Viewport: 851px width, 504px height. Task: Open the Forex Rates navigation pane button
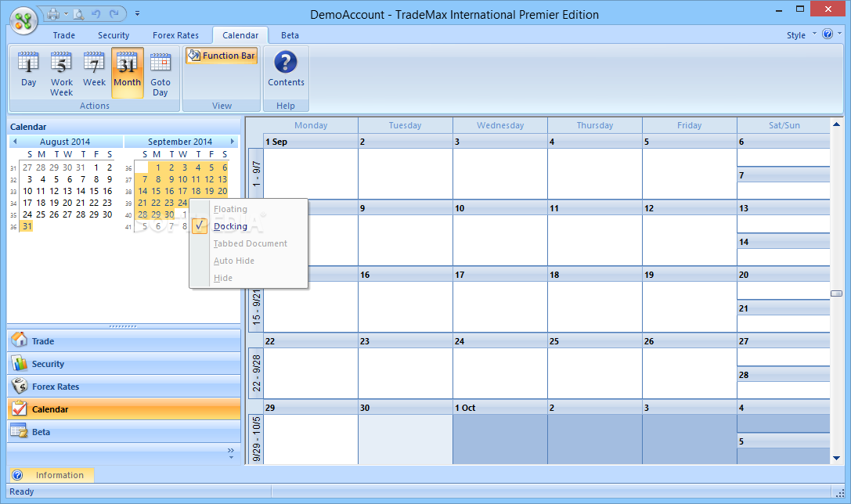124,387
